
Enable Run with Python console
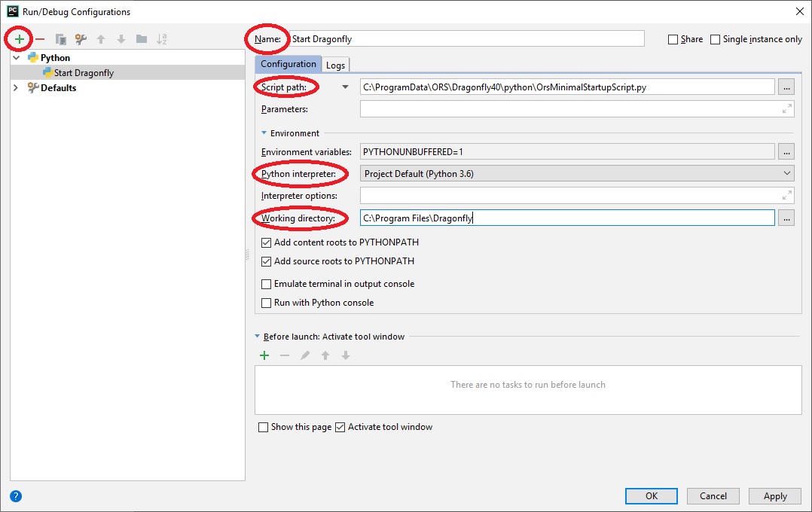click(x=267, y=302)
